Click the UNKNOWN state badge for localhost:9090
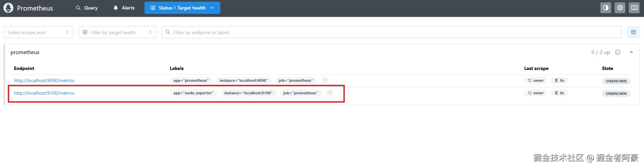 pyautogui.click(x=616, y=81)
